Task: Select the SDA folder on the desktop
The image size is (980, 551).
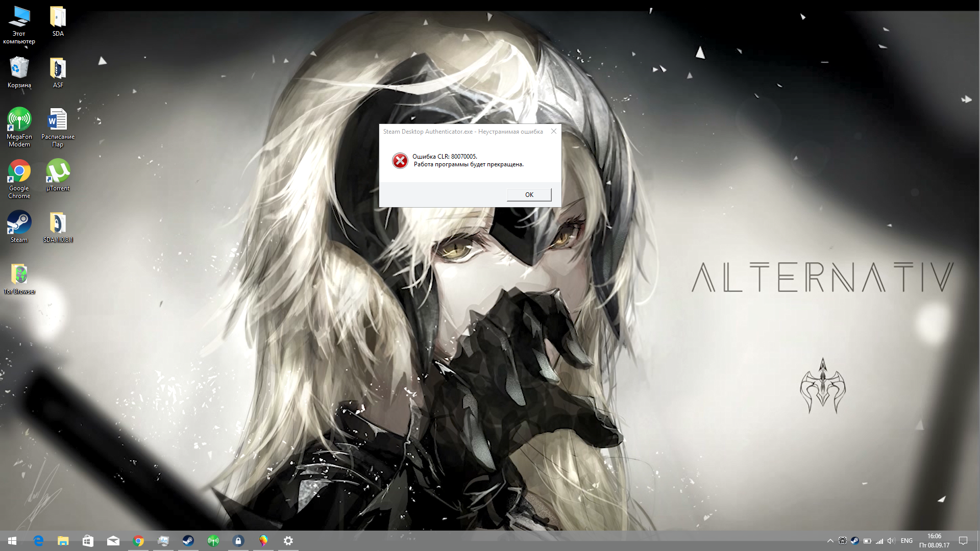Action: click(x=58, y=21)
